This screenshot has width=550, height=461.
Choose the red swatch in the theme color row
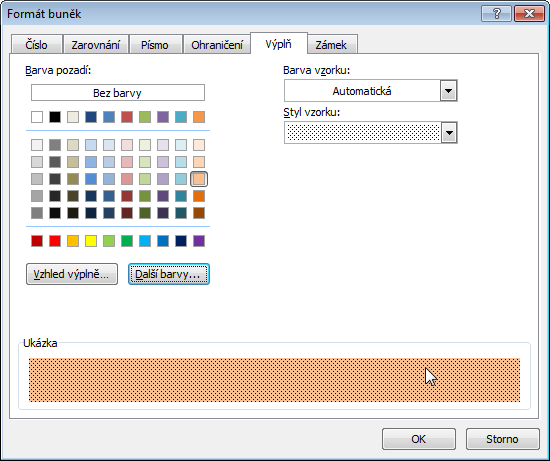click(x=127, y=117)
